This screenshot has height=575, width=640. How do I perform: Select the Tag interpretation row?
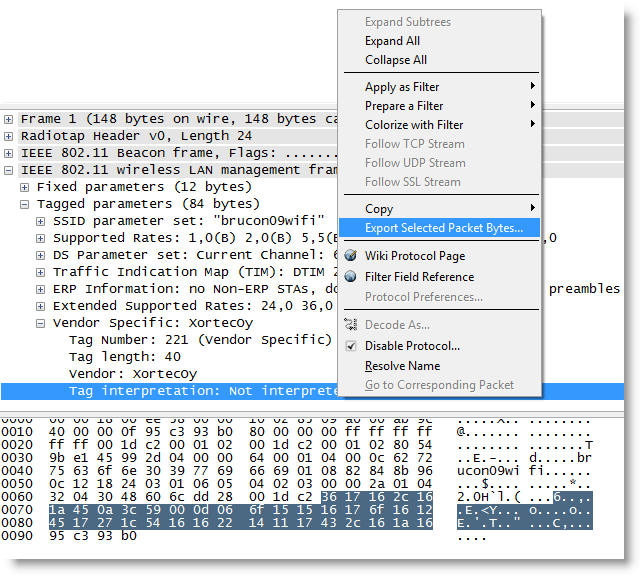(170, 391)
